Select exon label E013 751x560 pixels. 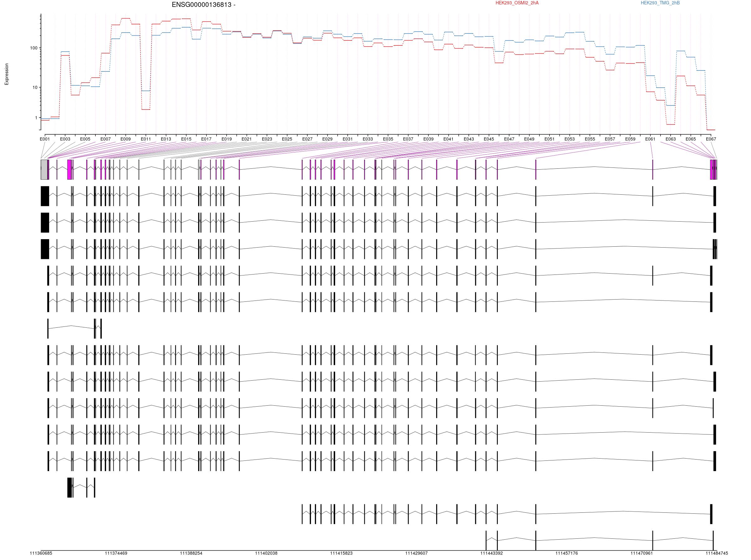tap(166, 139)
